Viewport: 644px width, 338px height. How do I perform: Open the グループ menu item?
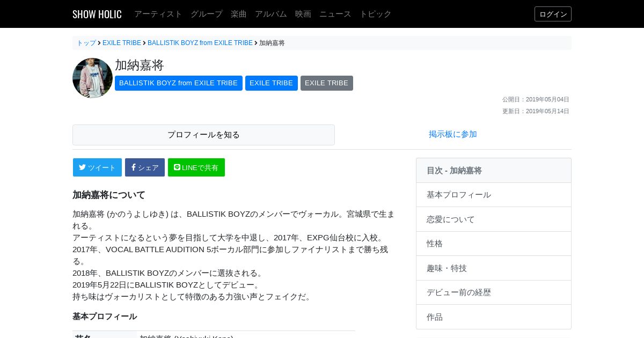point(207,14)
